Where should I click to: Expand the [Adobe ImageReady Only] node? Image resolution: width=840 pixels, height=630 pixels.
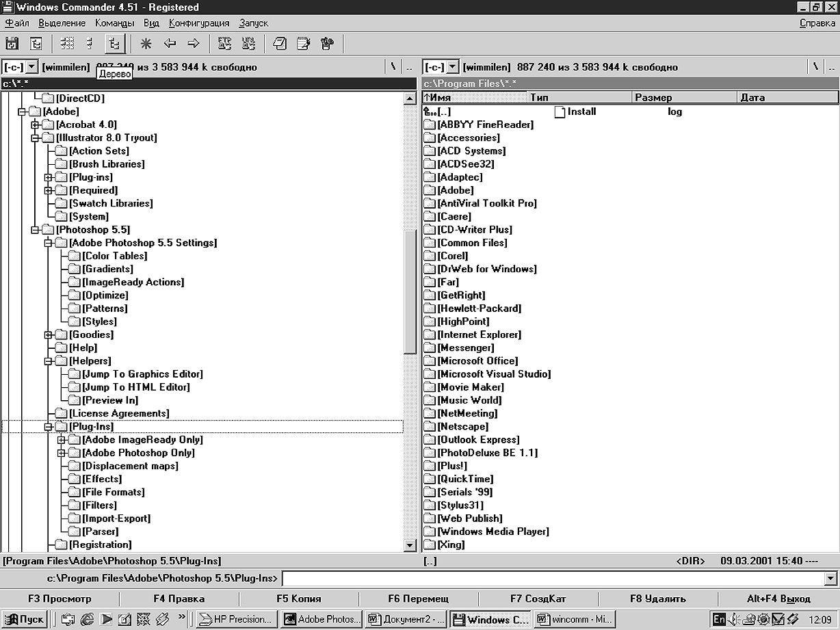pyautogui.click(x=62, y=440)
